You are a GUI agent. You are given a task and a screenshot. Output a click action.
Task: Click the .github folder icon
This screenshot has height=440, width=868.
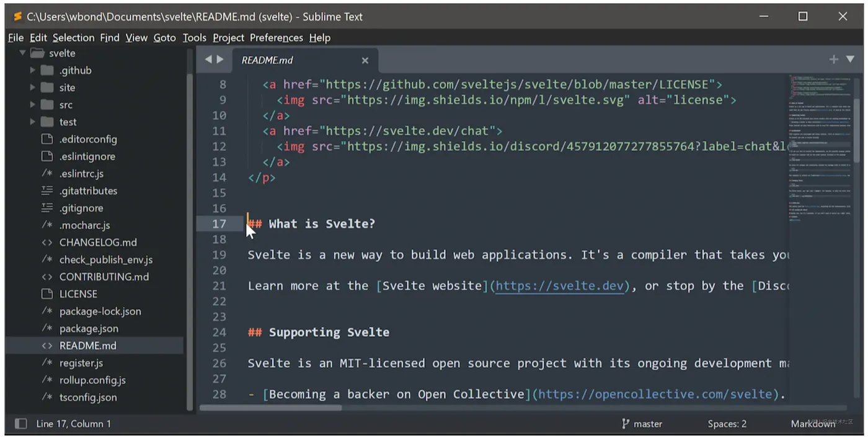47,70
